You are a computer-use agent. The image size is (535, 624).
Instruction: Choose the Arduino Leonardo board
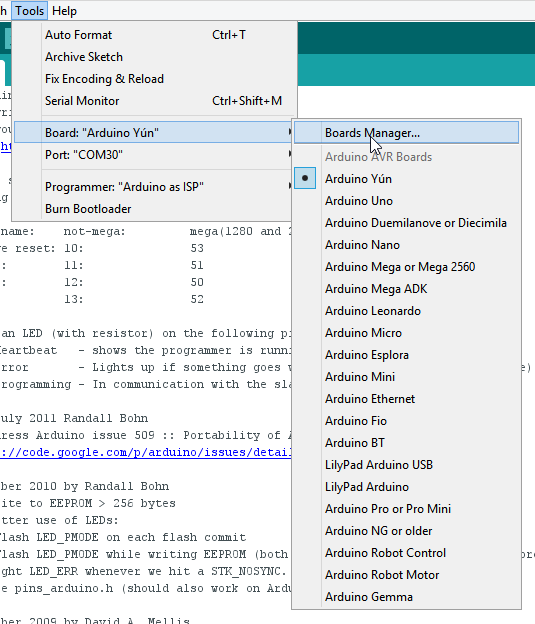pyautogui.click(x=406, y=311)
